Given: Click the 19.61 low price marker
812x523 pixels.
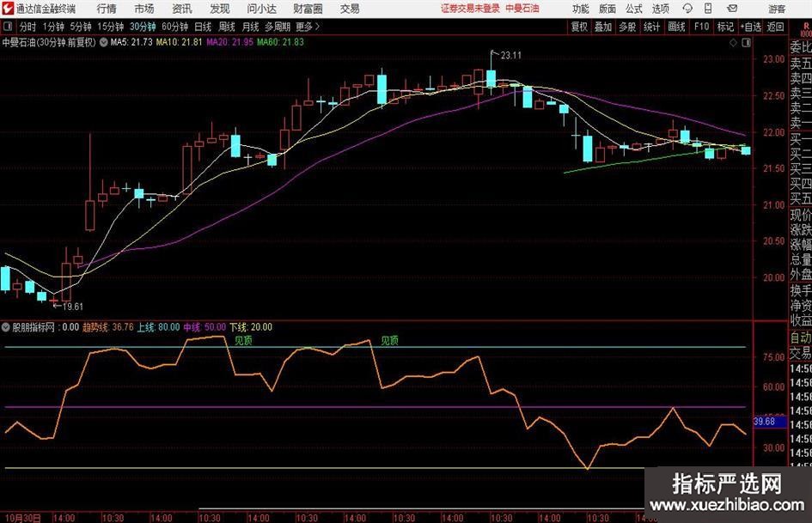Looking at the screenshot, I should pyautogui.click(x=72, y=307).
